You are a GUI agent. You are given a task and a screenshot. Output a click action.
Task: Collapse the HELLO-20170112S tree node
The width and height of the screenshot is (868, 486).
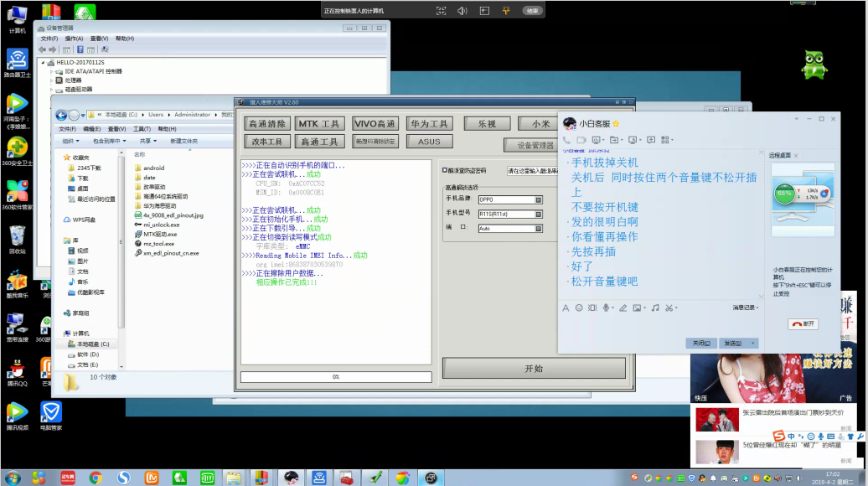[44, 63]
